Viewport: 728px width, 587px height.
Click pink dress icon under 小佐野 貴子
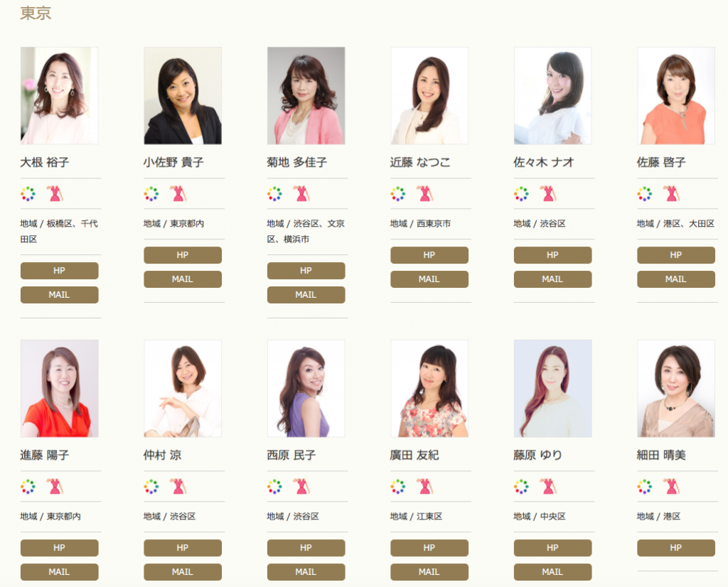[x=178, y=193]
